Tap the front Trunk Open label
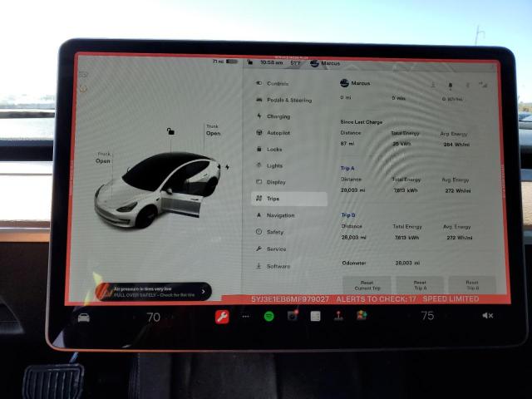 coord(103,158)
